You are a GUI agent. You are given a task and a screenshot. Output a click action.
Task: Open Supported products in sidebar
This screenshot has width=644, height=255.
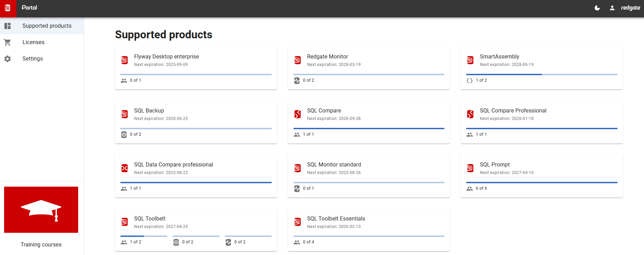tap(42, 26)
